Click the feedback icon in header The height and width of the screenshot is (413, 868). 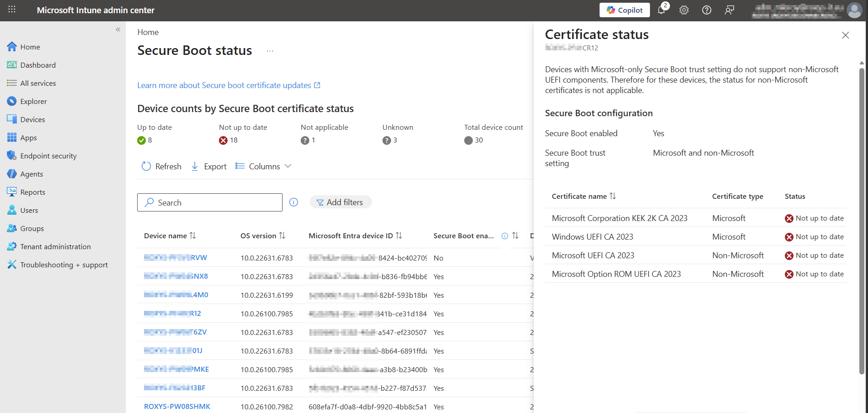click(729, 10)
